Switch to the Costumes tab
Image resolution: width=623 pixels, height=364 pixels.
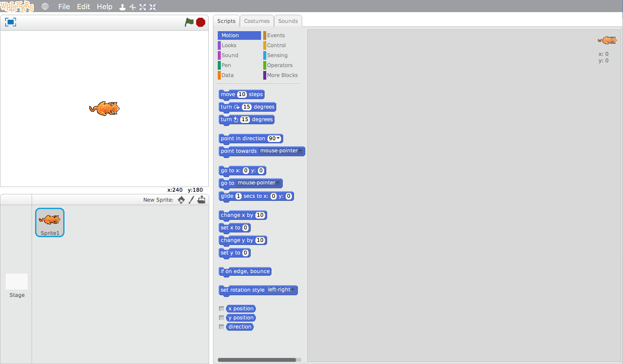point(257,21)
